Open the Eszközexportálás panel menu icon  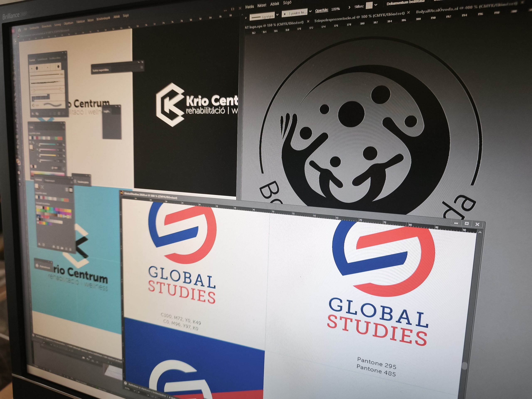click(x=142, y=67)
